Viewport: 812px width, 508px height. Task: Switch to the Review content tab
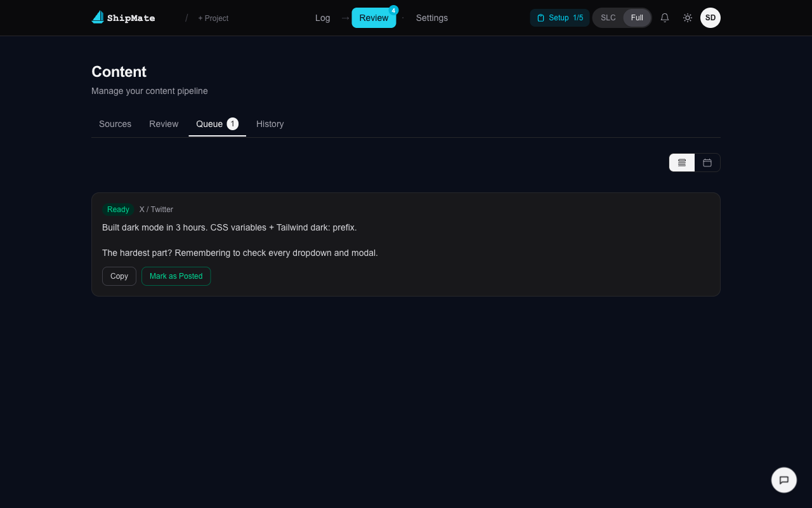(164, 124)
